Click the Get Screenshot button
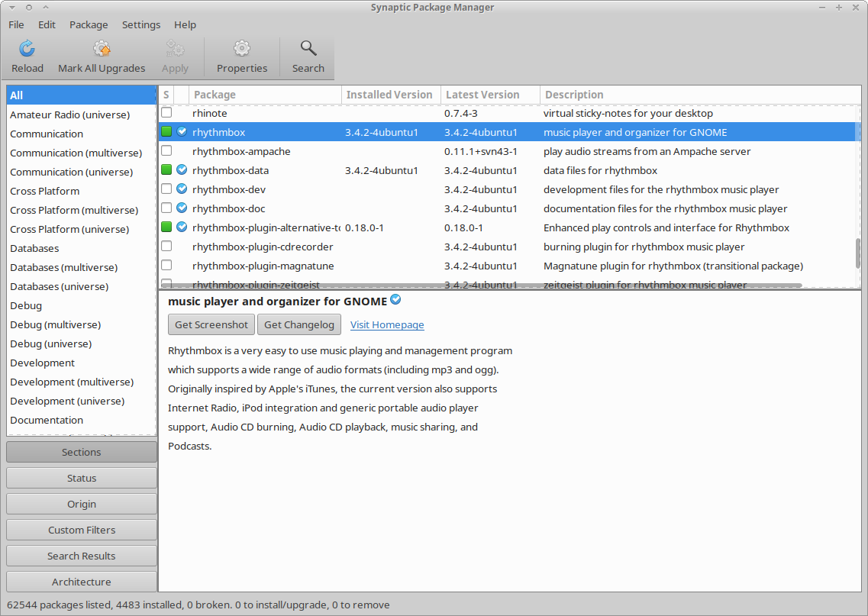Image resolution: width=868 pixels, height=616 pixels. click(211, 325)
